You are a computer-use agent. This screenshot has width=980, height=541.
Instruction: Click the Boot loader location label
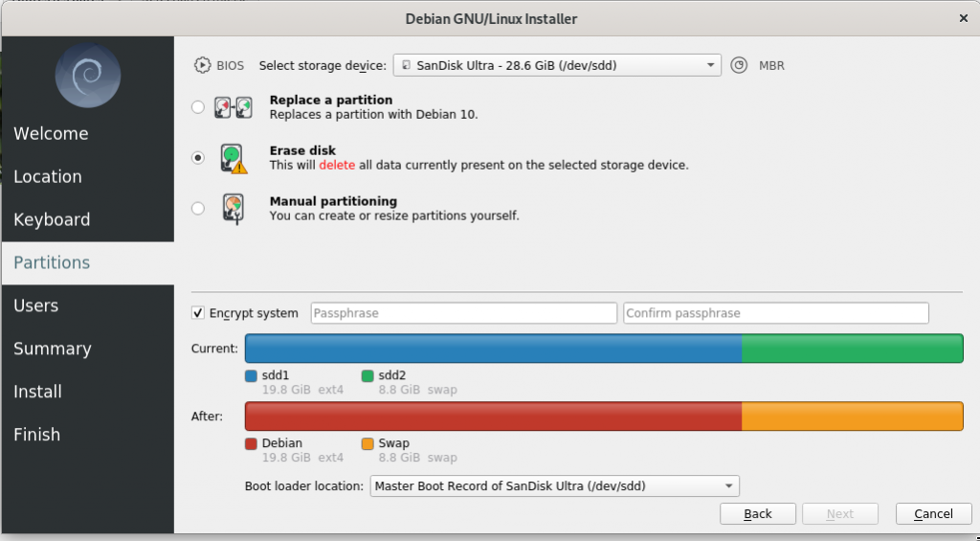(303, 486)
